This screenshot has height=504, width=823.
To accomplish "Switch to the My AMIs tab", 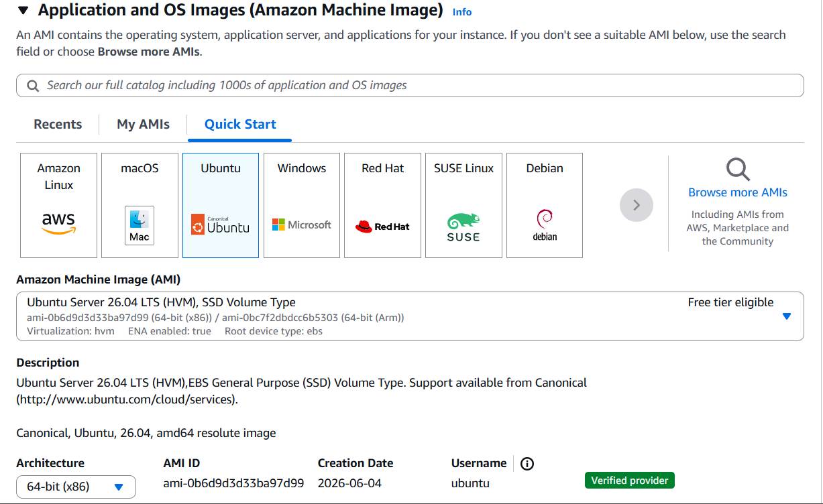I will coord(143,124).
